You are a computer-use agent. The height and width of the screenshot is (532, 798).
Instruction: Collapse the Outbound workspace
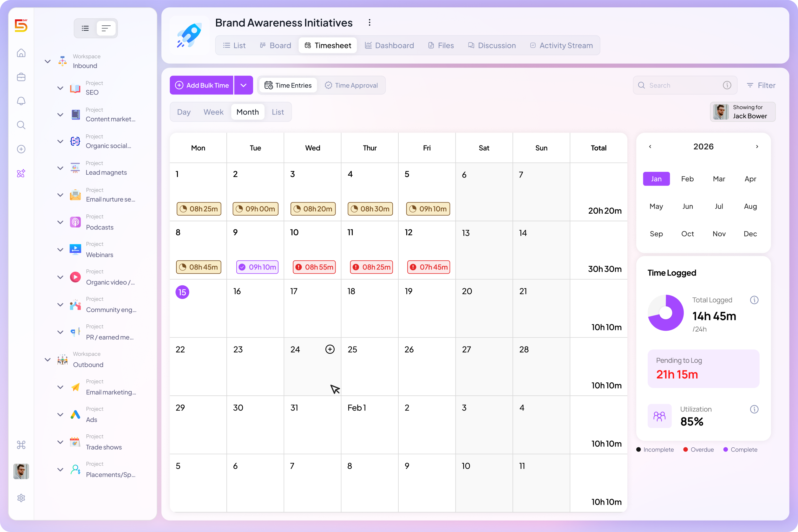(48, 360)
